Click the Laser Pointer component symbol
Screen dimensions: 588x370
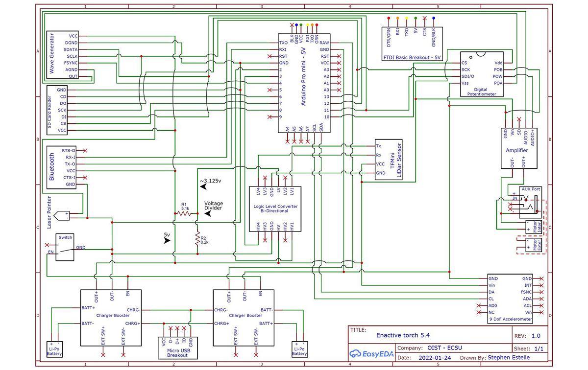pyautogui.click(x=62, y=215)
